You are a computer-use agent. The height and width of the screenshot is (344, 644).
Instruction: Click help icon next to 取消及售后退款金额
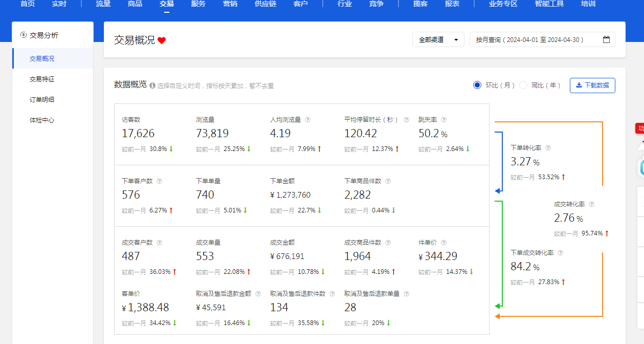(x=258, y=294)
